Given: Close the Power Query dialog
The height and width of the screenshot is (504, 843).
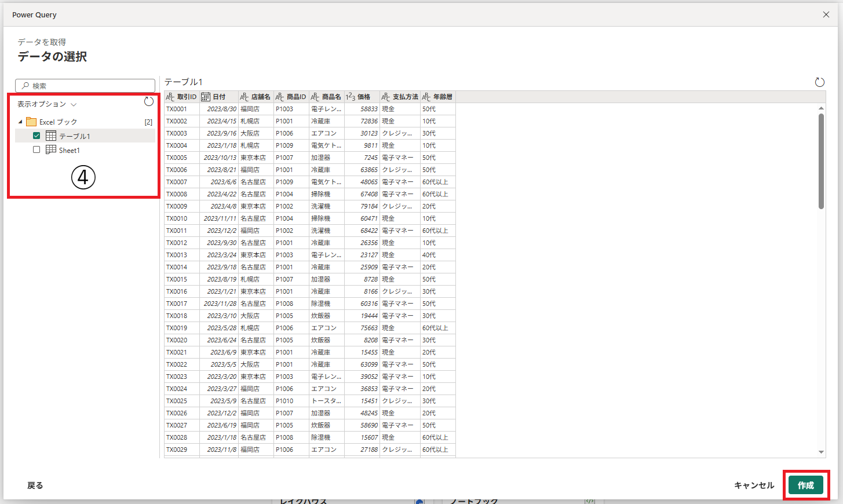Looking at the screenshot, I should tap(826, 14).
